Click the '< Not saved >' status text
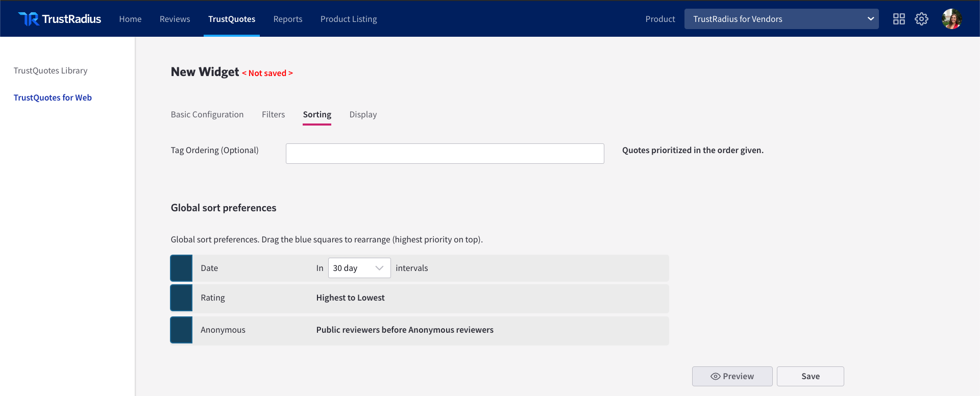Image resolution: width=980 pixels, height=396 pixels. tap(267, 73)
